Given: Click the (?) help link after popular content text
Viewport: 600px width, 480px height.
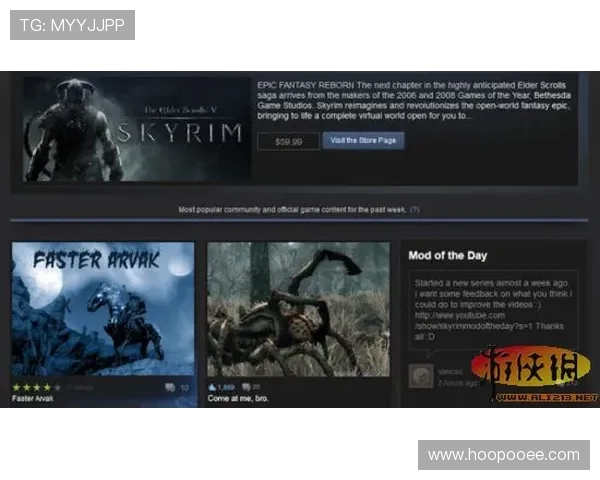Looking at the screenshot, I should coord(415,210).
